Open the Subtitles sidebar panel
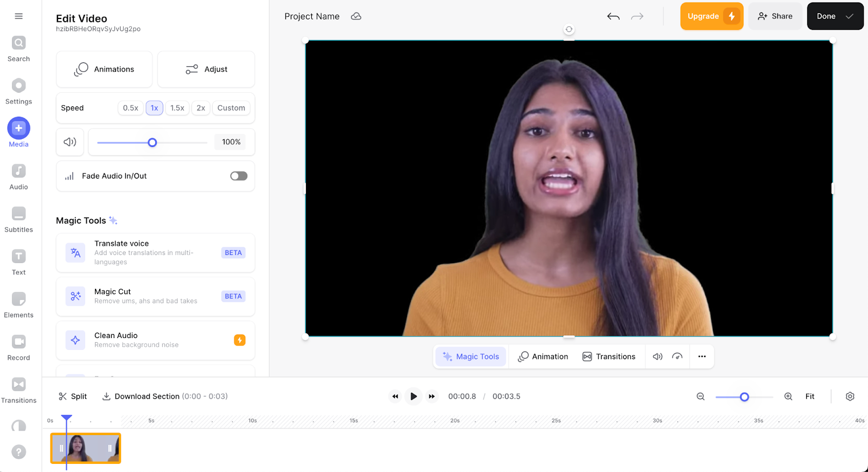Screen dimensions: 868x472 18,219
